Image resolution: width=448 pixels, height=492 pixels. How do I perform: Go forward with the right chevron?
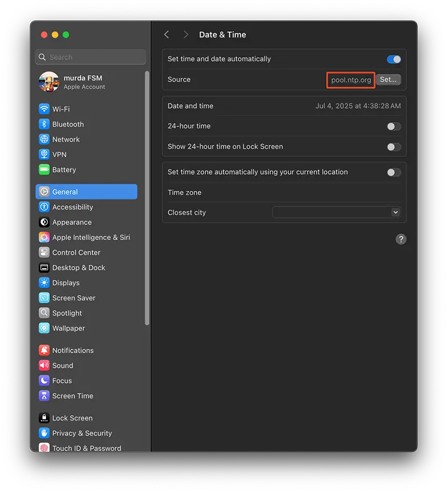186,35
